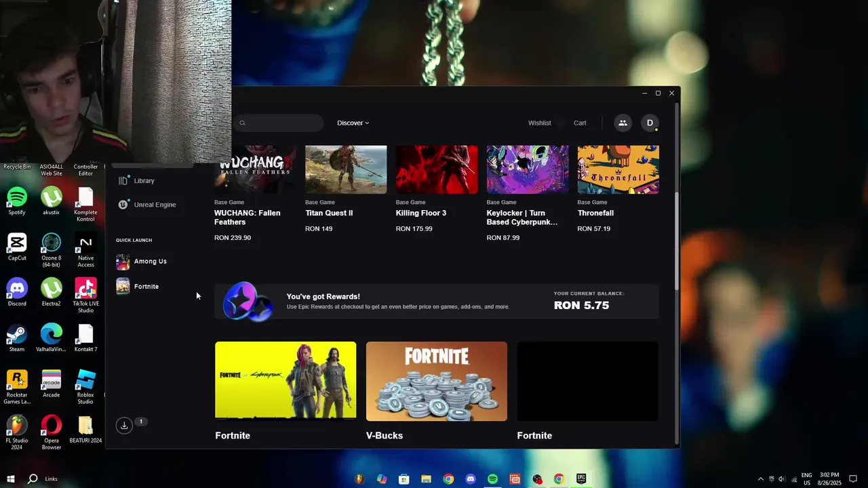Open the Steam desktop shortcut
Screen dimensions: 868x488
17,338
